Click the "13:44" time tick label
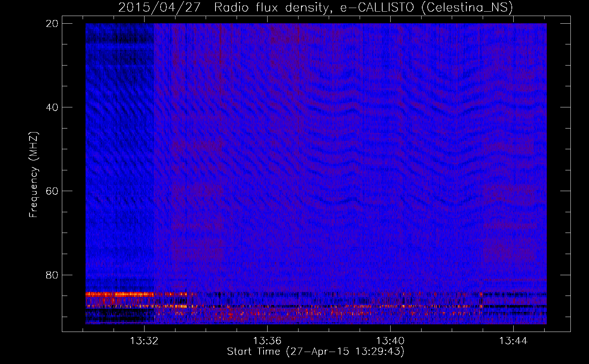 point(513,341)
